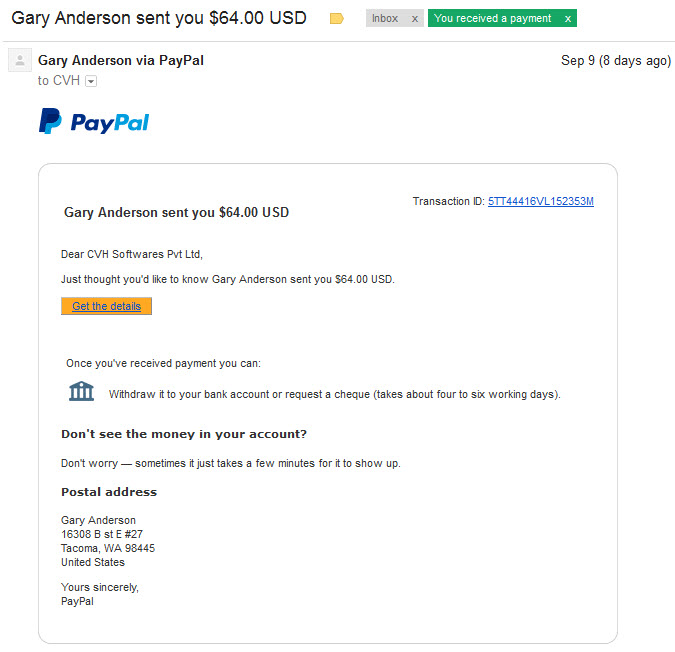Click the yellow importance marker tag
This screenshot has width=675, height=652.
336,19
